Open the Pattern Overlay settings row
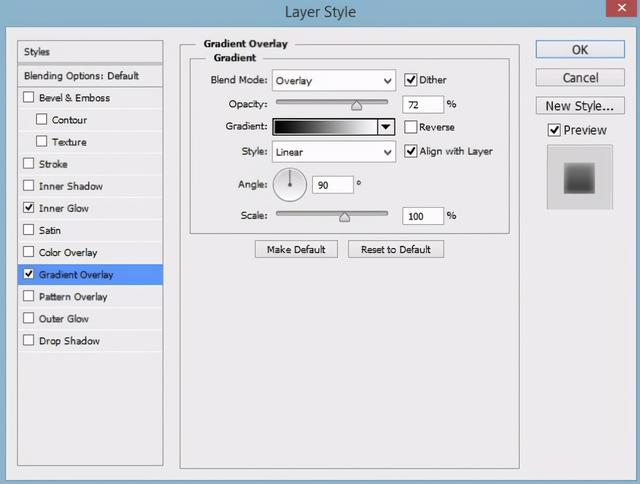Screen dimensions: 640x484 90,296
